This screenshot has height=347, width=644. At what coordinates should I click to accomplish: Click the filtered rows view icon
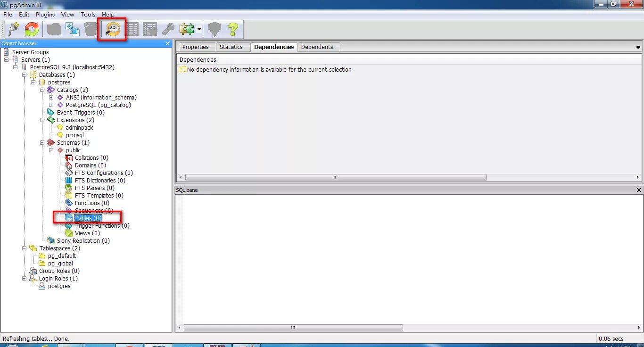[x=150, y=29]
